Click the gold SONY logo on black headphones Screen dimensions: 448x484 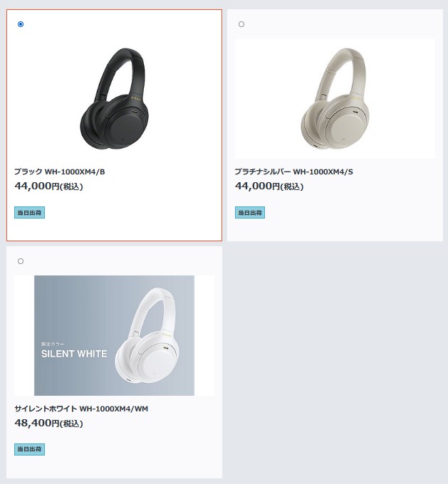coord(136,99)
